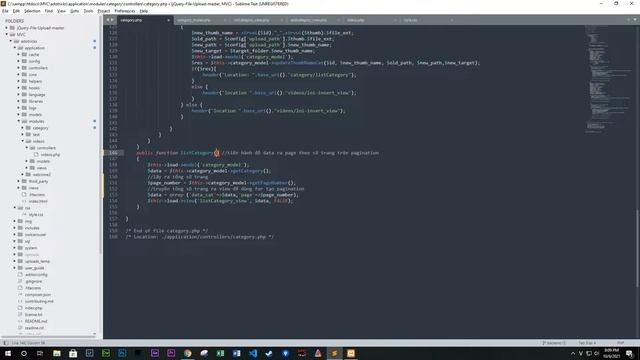Open contributing.md in the sidebar
The height and width of the screenshot is (360, 640).
click(39, 301)
